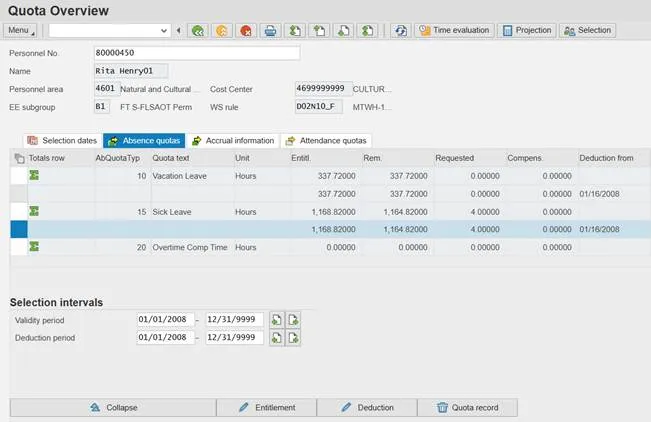Click the Validity period start date field

tap(164, 320)
